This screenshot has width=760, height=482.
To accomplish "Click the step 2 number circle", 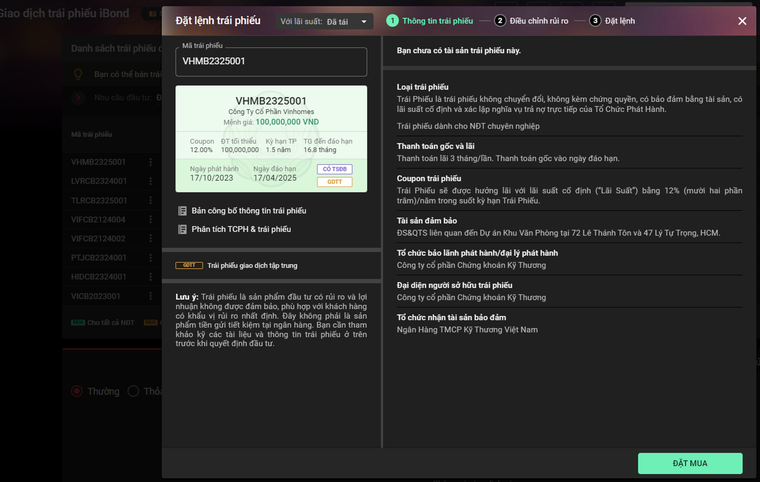I will (500, 21).
